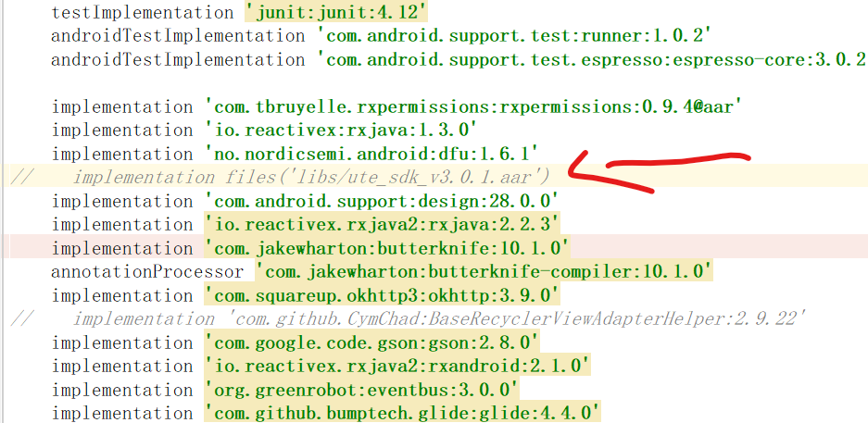Image resolution: width=868 pixels, height=423 pixels.
Task: Click the rxpermissions:0.9.4@aar dependency string
Action: [475, 106]
